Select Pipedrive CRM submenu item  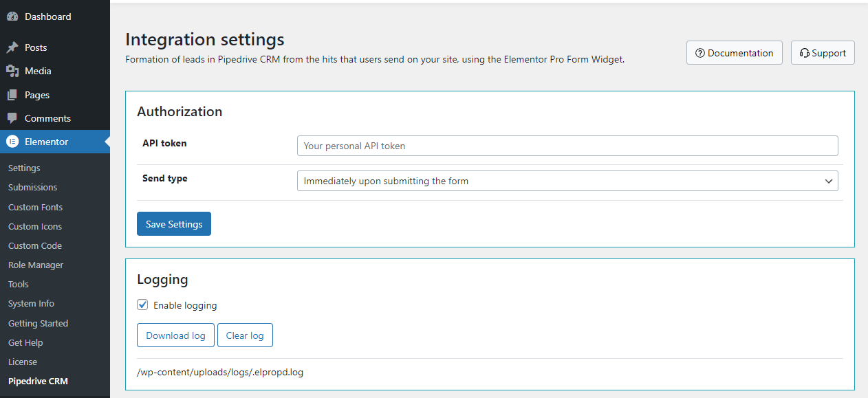click(38, 381)
